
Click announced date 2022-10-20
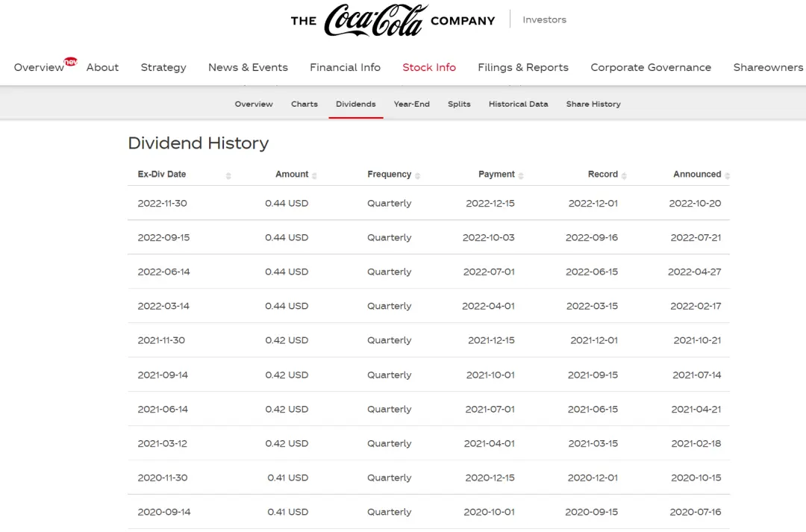pyautogui.click(x=695, y=203)
